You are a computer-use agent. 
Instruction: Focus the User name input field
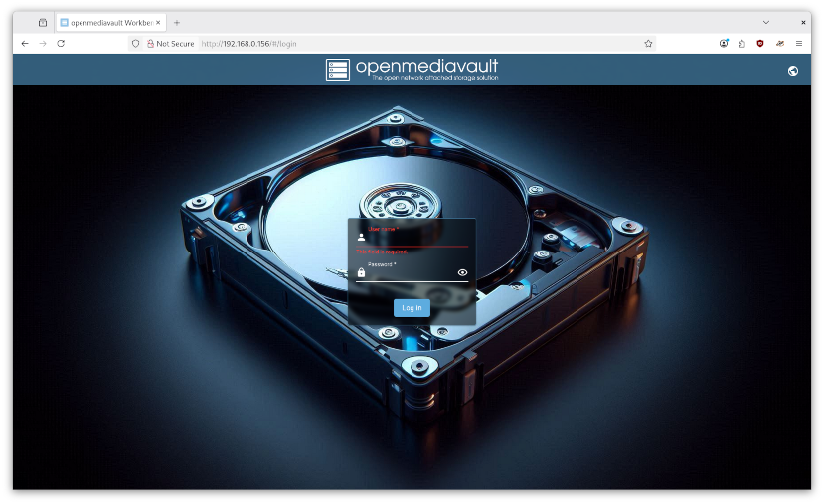(415, 238)
